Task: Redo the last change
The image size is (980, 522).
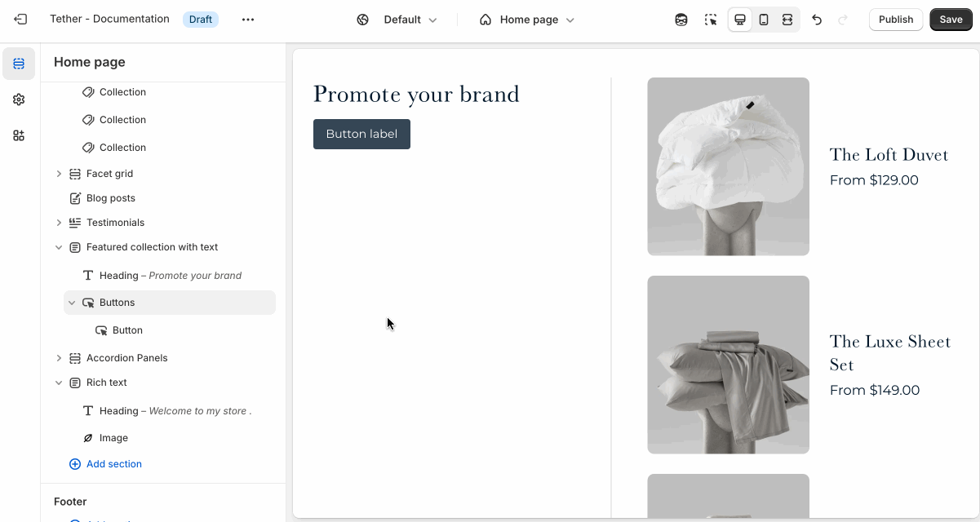Action: [843, 20]
